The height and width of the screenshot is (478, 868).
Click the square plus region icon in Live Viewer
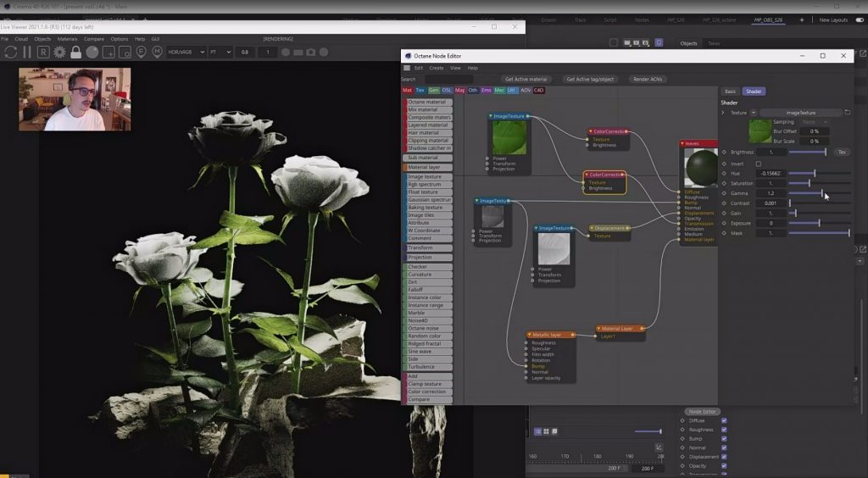pyautogui.click(x=108, y=52)
